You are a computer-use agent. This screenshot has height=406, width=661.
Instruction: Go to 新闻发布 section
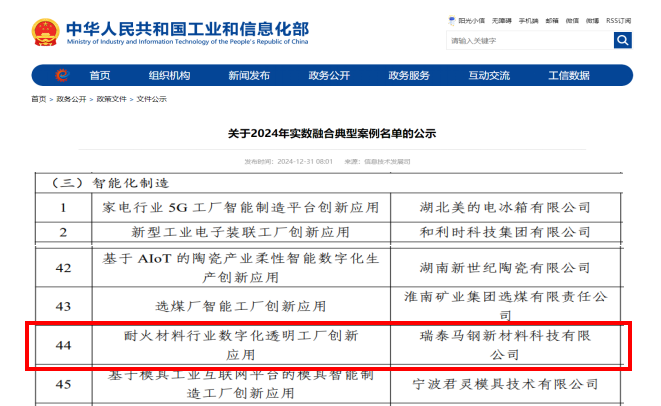(249, 76)
